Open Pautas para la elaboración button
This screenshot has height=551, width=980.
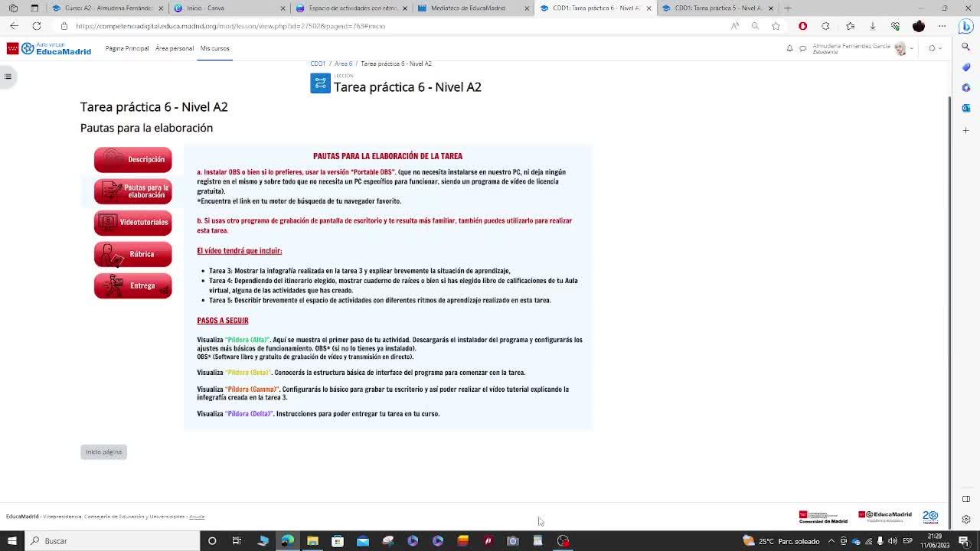(132, 191)
